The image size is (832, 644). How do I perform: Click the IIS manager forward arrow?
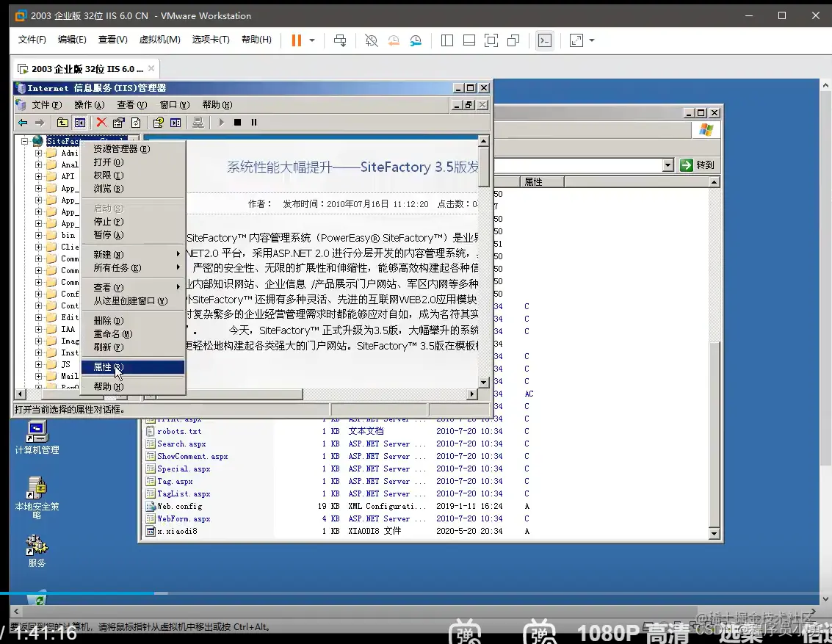tap(40, 123)
